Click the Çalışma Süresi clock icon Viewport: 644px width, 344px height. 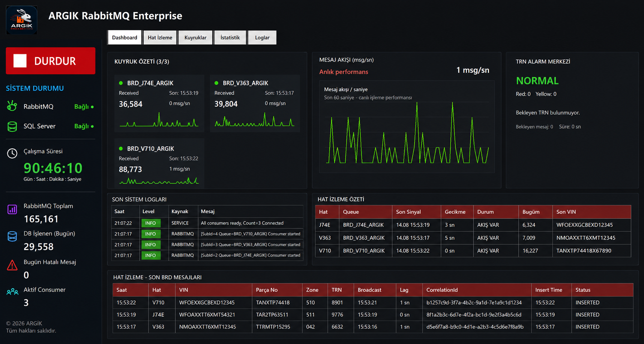[x=12, y=153]
